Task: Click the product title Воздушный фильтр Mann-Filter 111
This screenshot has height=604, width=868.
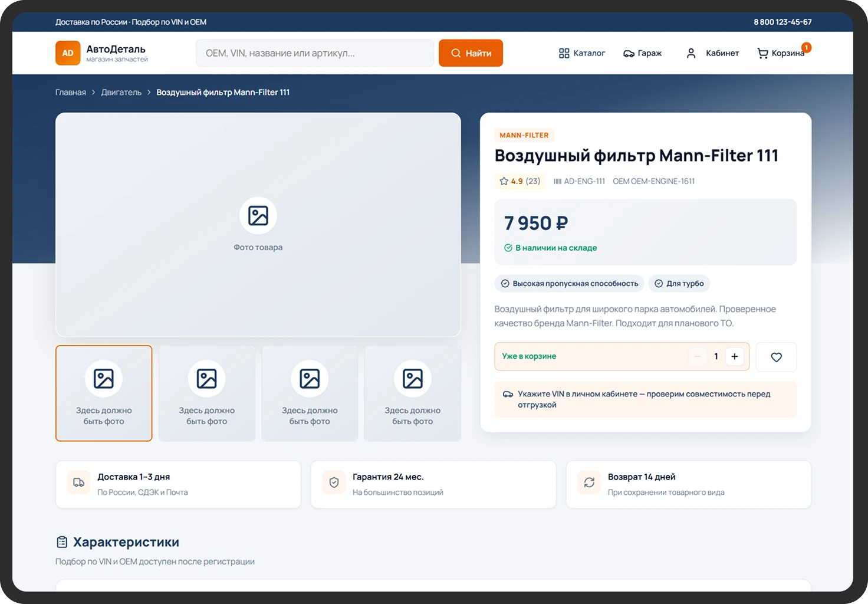Action: click(x=636, y=156)
